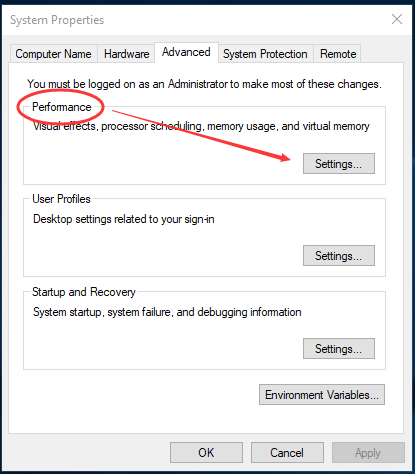The height and width of the screenshot is (474, 415).
Task: Open the Hardware tab
Action: [126, 54]
